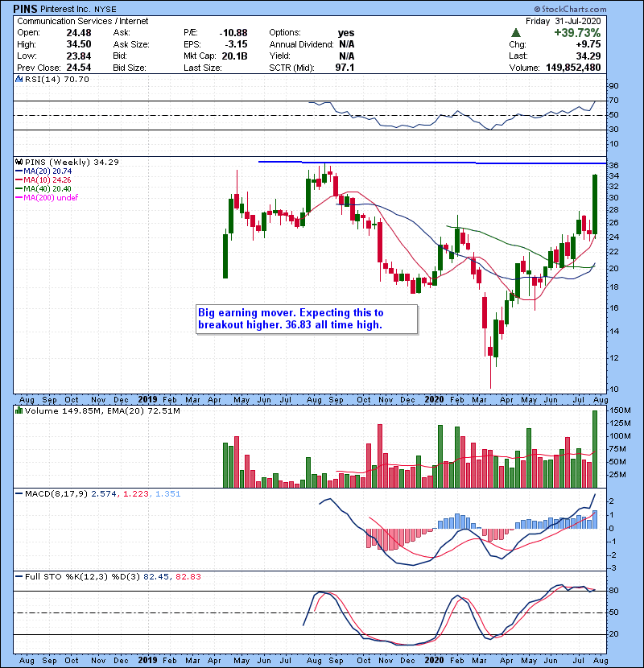Click the Communication Services / Internet sector label

83,21
